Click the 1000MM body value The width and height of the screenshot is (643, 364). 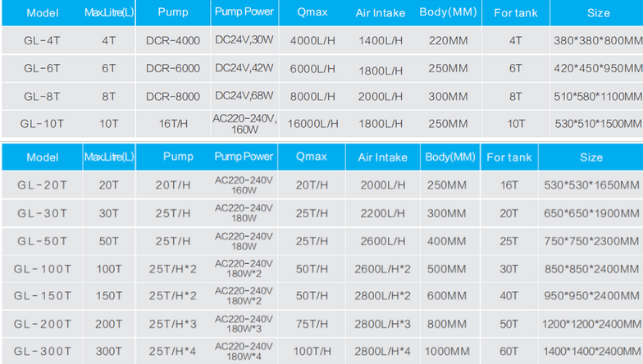[448, 350]
